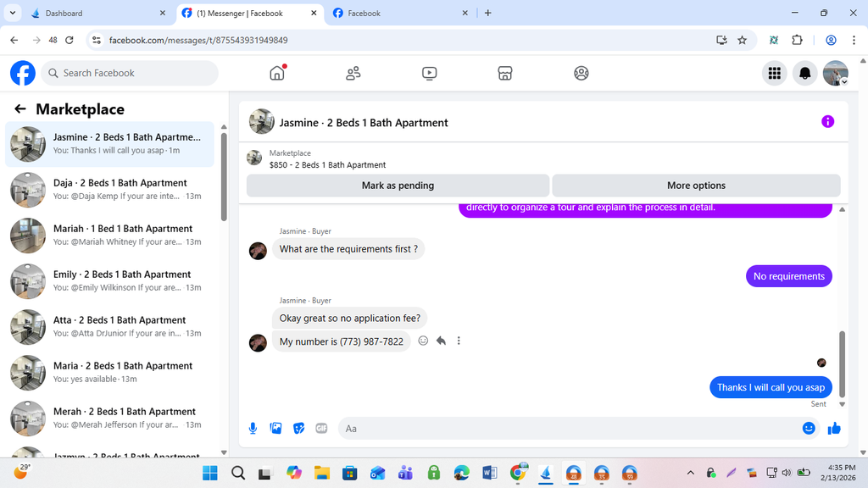Open more options for phone number message
Screen dimensions: 868x488
pyautogui.click(x=459, y=341)
